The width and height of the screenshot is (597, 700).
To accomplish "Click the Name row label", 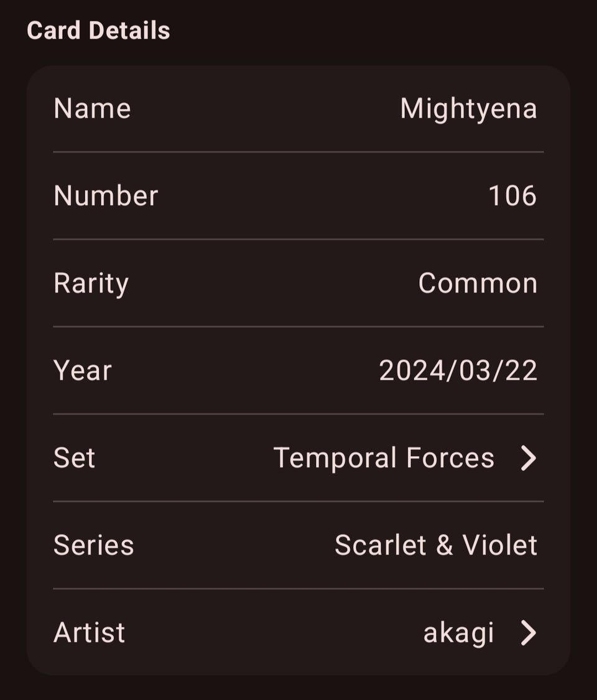I will pos(92,109).
